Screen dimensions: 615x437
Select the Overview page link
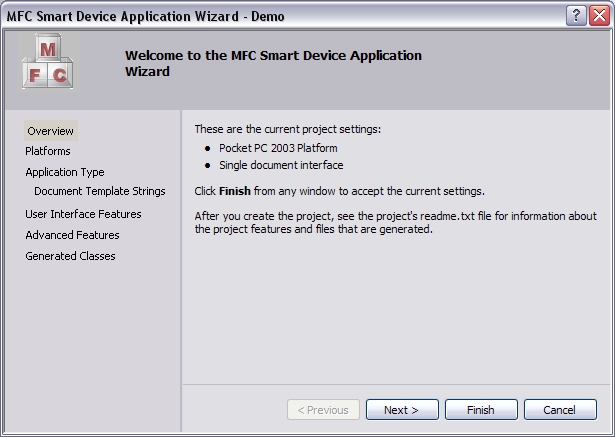pos(51,131)
